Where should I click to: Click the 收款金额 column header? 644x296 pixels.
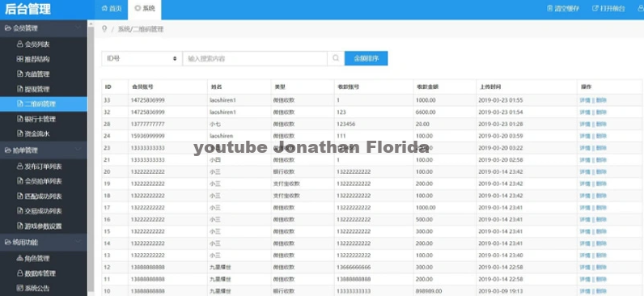pos(427,87)
